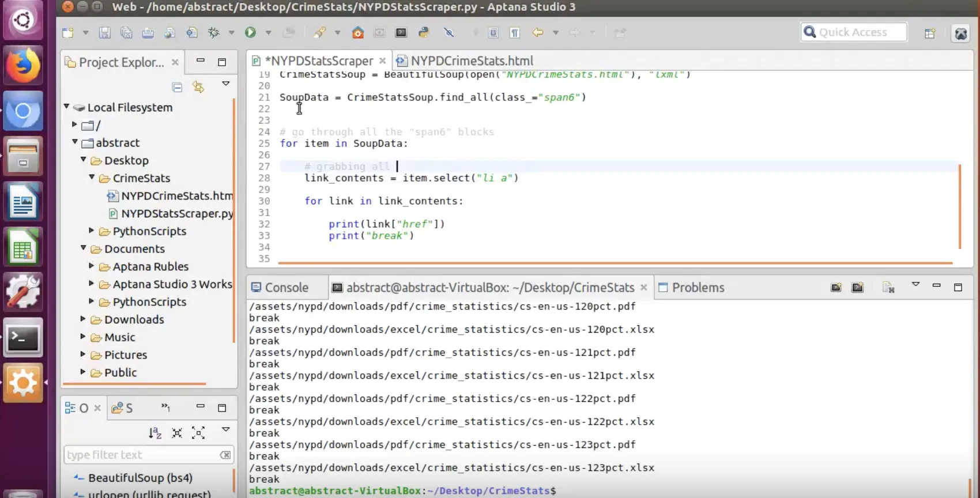Open the Open Perspective icon
This screenshot has width=980, height=498.
click(930, 33)
